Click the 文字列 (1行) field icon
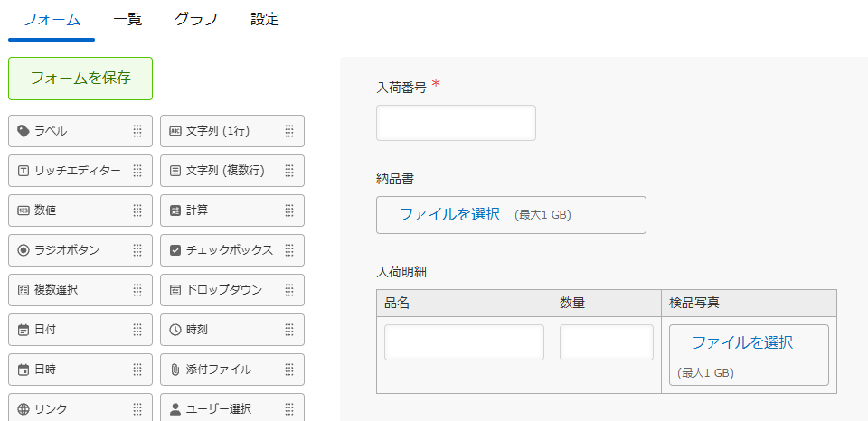Screen dimensions: 868x421 (x=175, y=131)
